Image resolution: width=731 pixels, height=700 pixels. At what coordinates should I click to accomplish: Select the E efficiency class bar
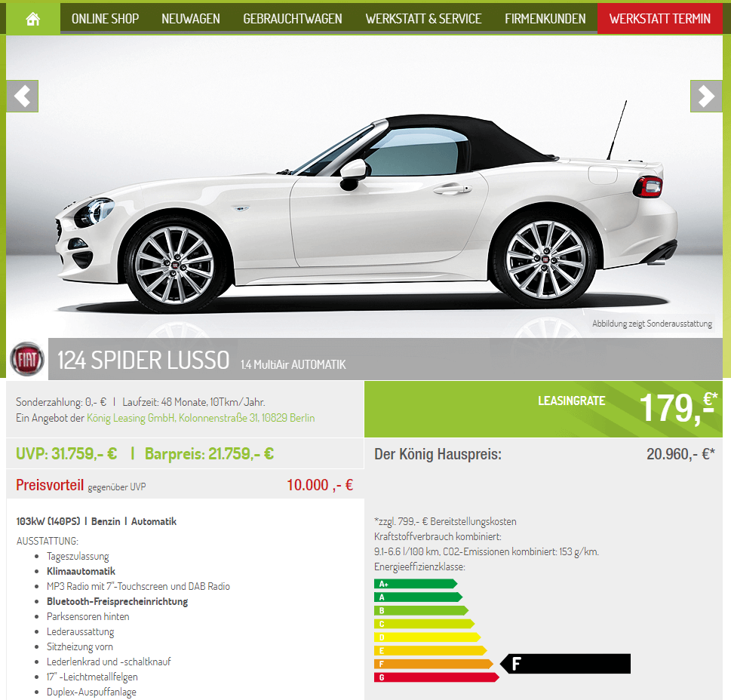[x=430, y=651]
